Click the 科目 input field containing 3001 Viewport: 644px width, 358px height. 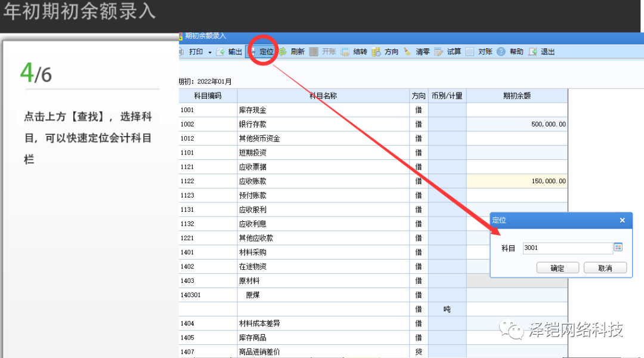[566, 248]
